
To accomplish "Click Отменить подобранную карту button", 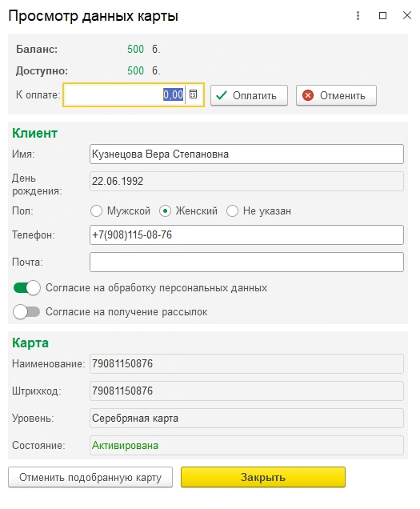I will [90, 477].
